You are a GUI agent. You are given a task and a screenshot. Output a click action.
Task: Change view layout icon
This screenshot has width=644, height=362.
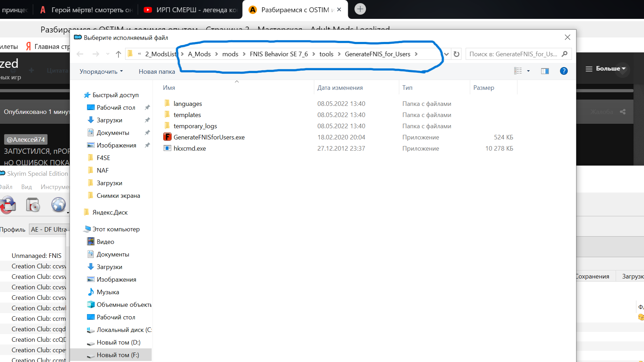[x=518, y=71]
